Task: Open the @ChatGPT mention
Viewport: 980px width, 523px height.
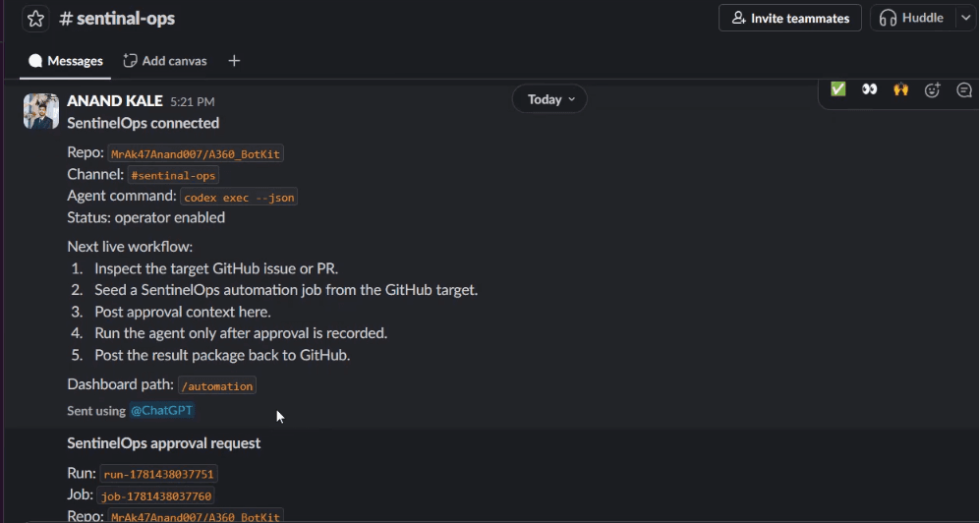Action: (x=162, y=411)
